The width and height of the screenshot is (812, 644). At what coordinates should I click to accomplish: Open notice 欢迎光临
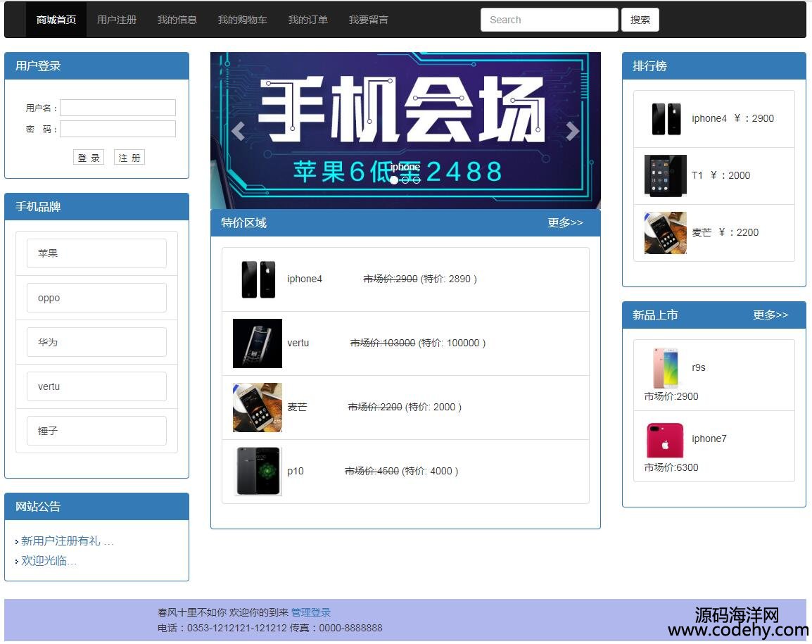(49, 560)
